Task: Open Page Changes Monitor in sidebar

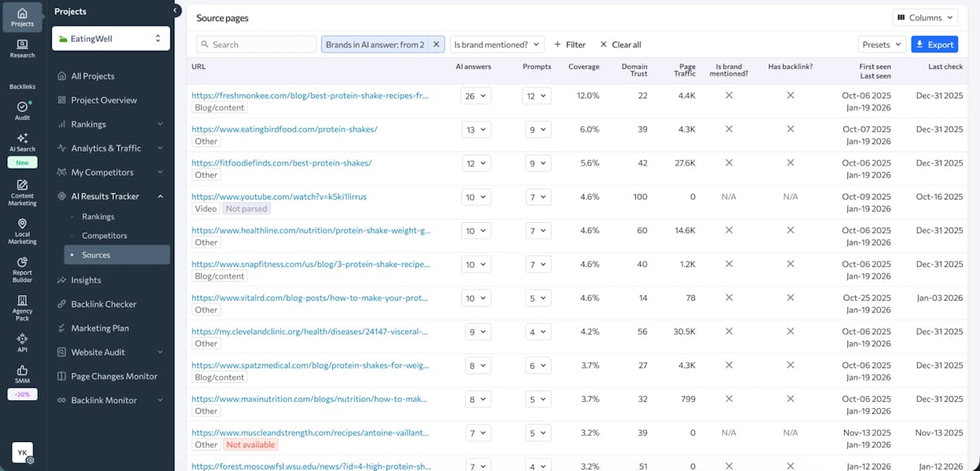Action: coord(114,376)
